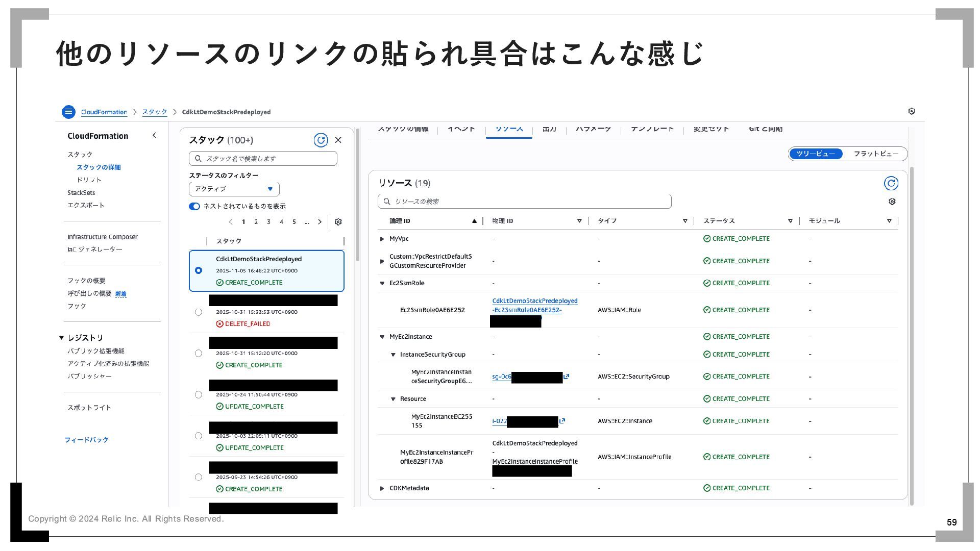The height and width of the screenshot is (551, 980).
Task: Expand the CDKMetadata tree node
Action: point(382,488)
